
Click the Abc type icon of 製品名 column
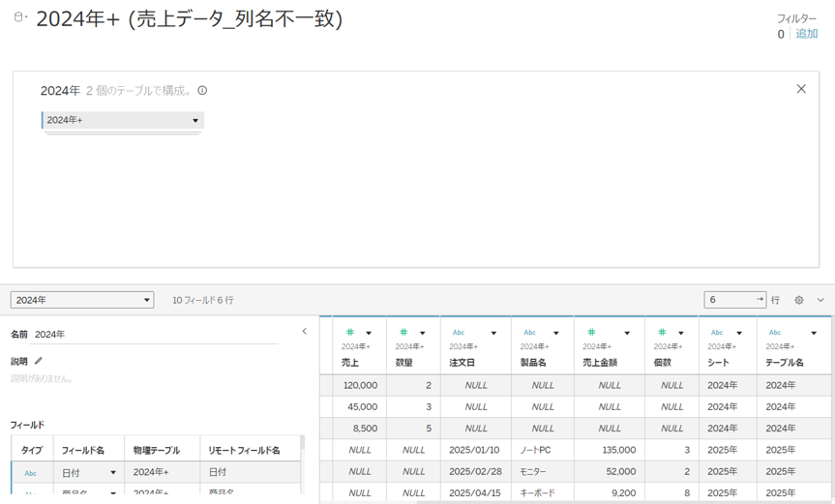coord(529,332)
